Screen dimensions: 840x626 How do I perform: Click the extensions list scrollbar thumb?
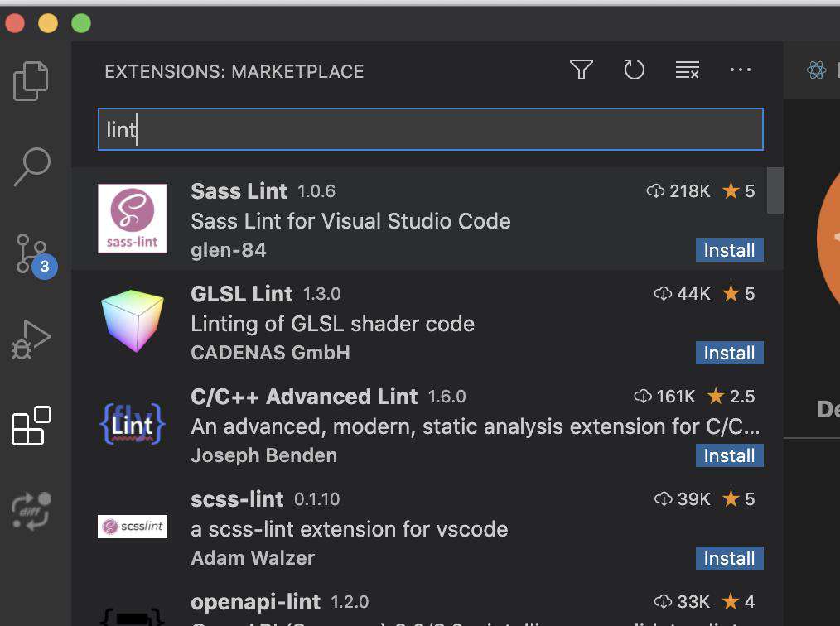click(x=775, y=190)
